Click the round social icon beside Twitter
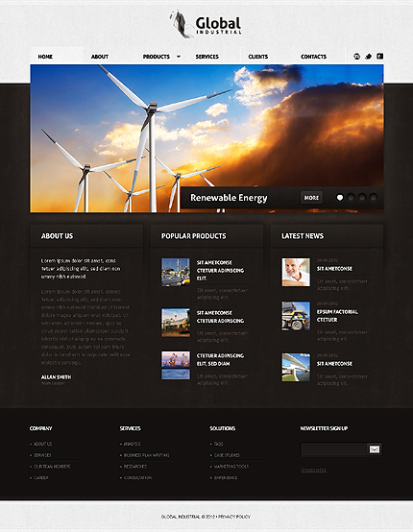This screenshot has width=413, height=532. (x=356, y=57)
